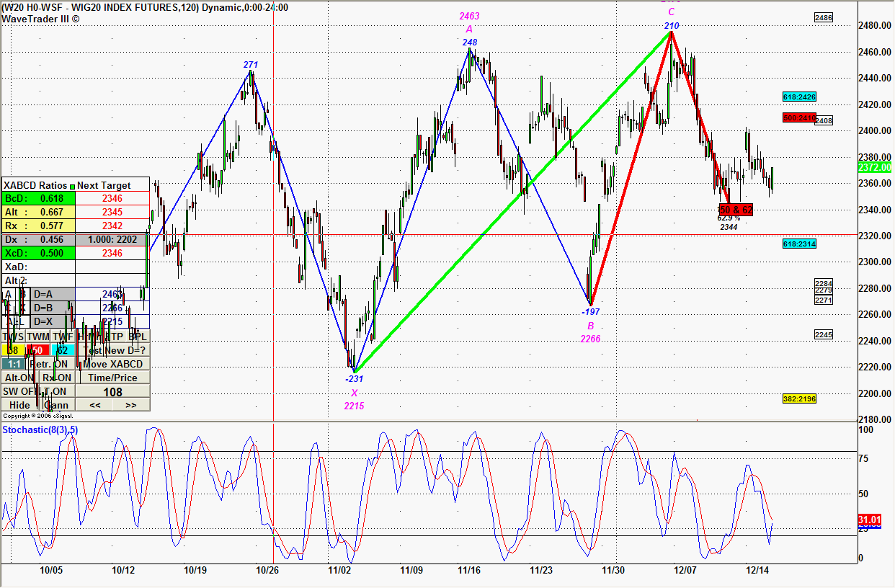Toggle the Alt-ON button
This screenshot has width=895, height=588.
[x=19, y=378]
